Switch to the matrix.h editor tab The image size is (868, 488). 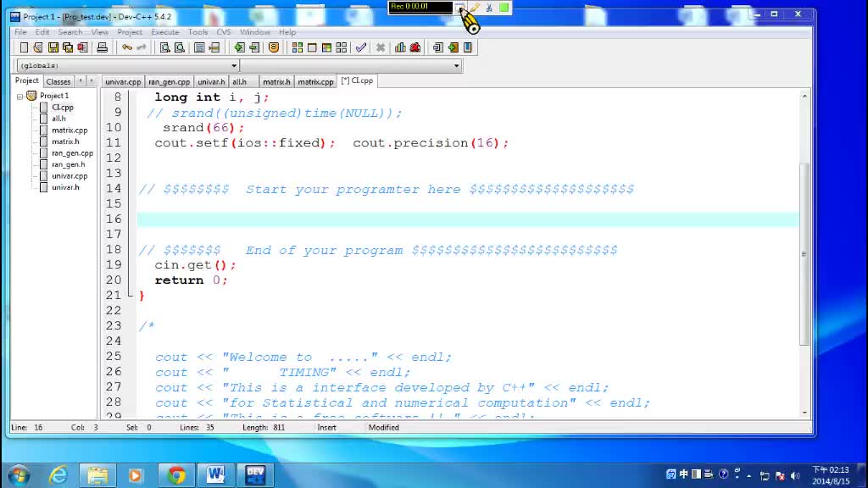tap(276, 82)
